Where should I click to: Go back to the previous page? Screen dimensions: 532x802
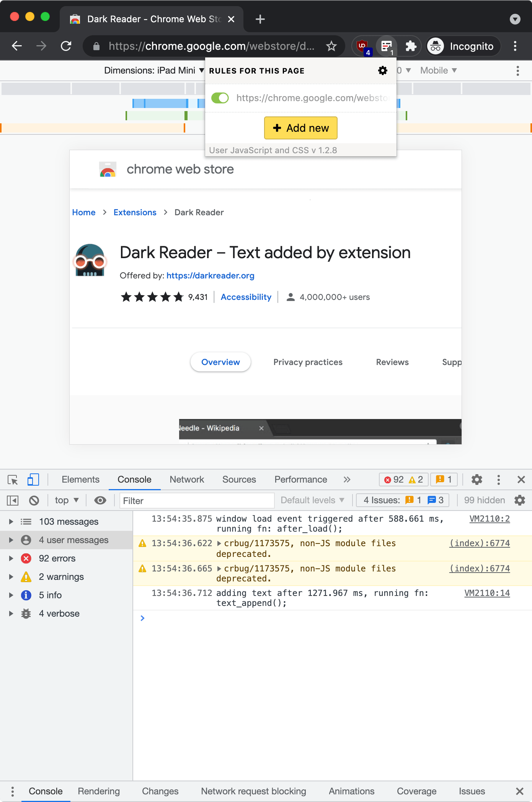[x=17, y=46]
